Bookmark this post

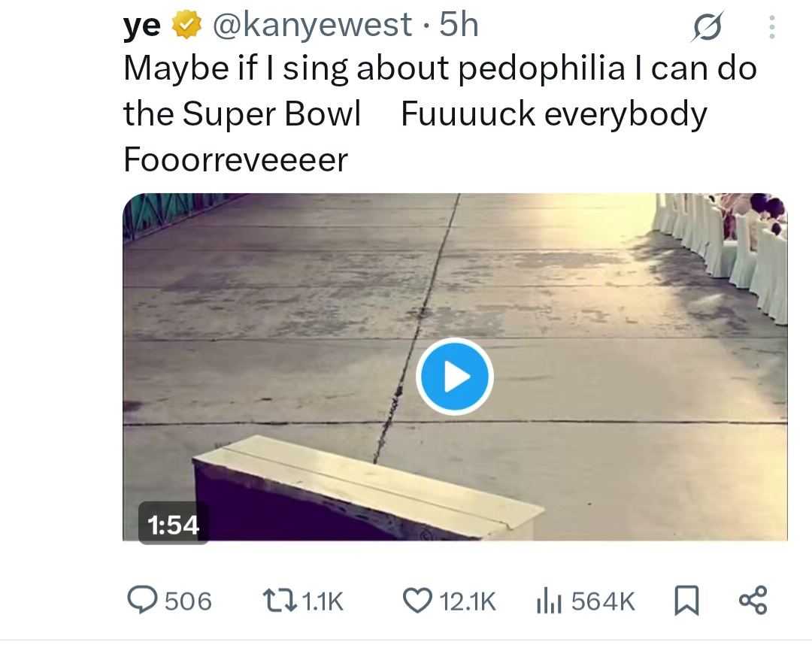pyautogui.click(x=685, y=601)
